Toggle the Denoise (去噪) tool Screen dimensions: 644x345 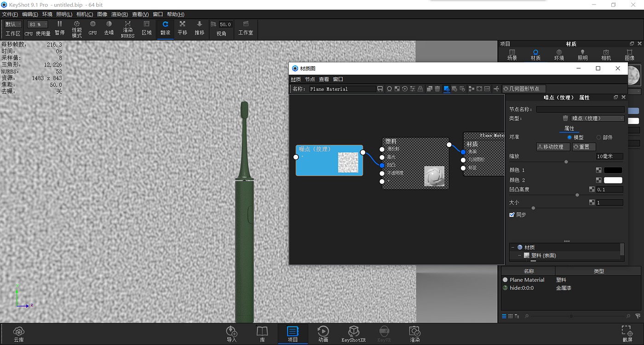(109, 28)
